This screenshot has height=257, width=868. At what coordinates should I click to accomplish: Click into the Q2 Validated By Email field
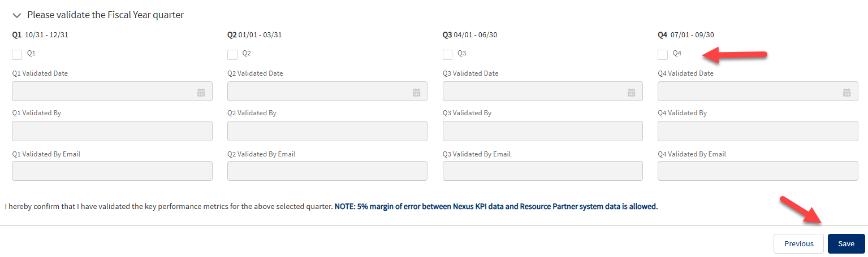tap(327, 171)
